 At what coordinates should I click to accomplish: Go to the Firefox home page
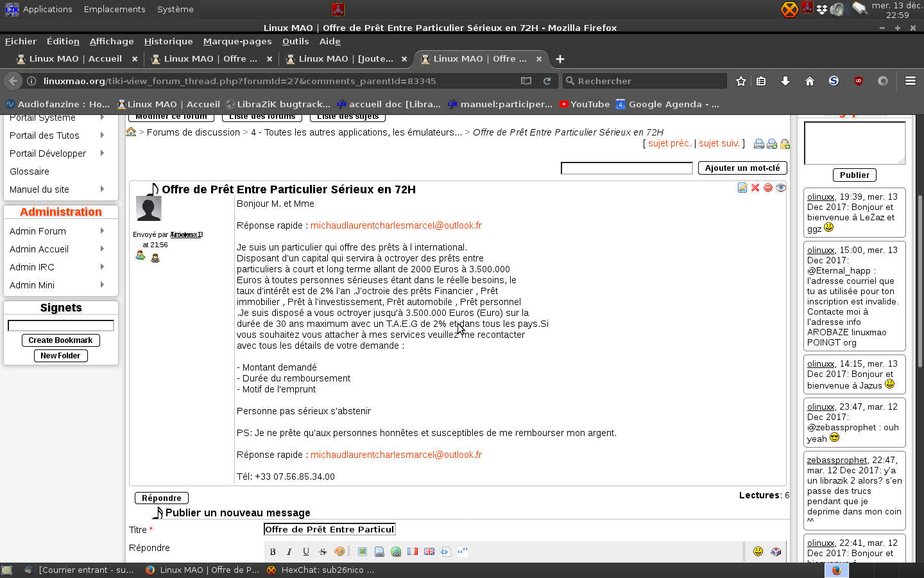809,81
